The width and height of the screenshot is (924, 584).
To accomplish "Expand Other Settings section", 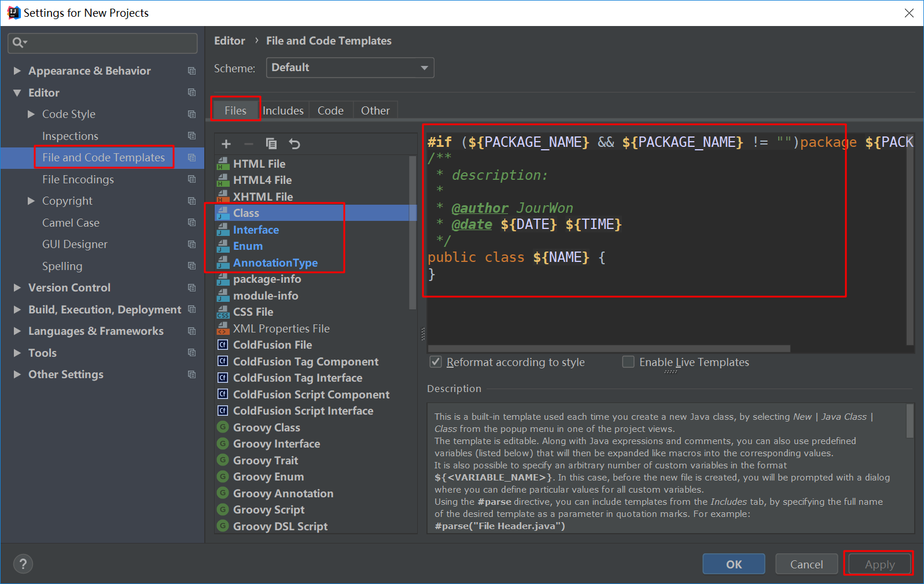I will 17,374.
